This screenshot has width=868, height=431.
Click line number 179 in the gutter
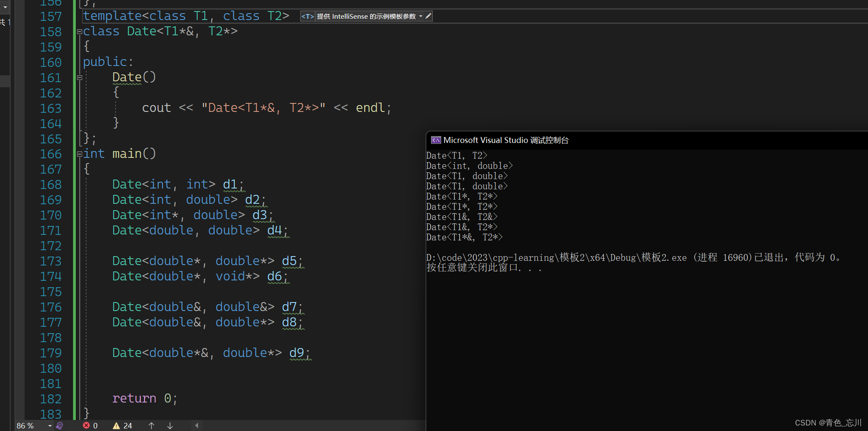tap(51, 353)
